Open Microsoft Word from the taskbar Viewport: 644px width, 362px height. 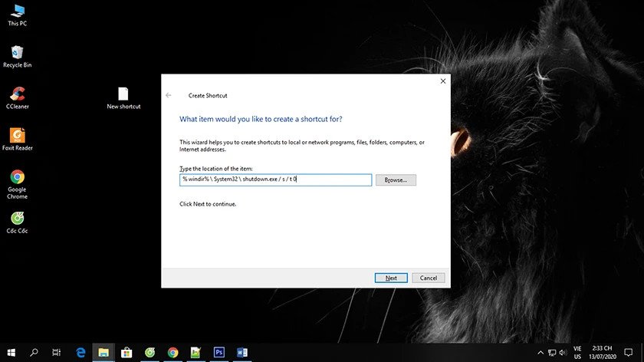pyautogui.click(x=242, y=352)
